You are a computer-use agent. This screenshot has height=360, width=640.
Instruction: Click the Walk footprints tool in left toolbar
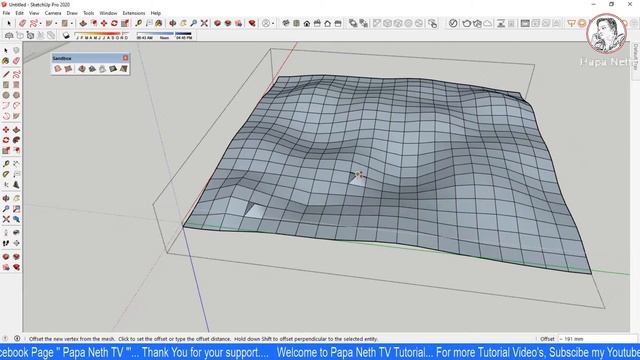pos(6,243)
